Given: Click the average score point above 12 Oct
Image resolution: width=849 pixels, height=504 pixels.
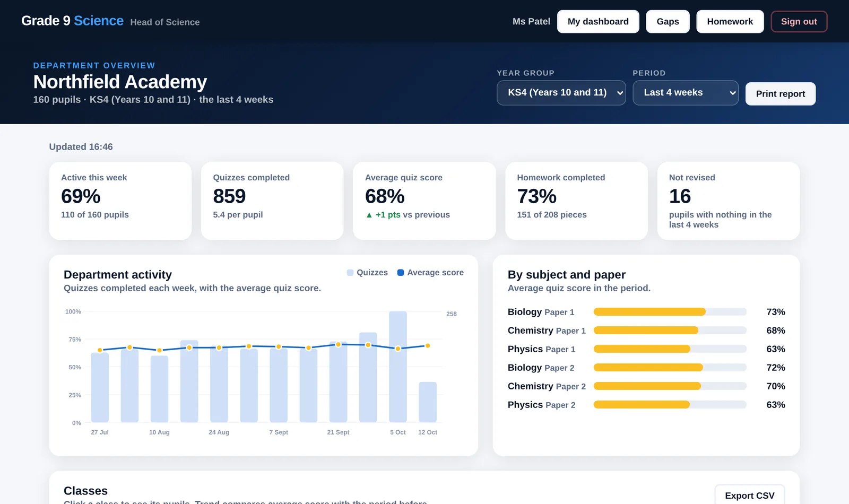Looking at the screenshot, I should [x=428, y=346].
